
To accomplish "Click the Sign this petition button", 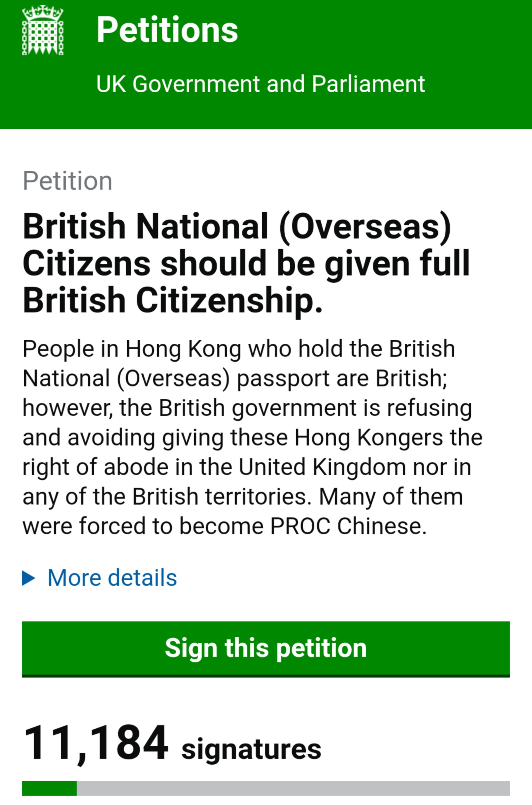I will (266, 649).
